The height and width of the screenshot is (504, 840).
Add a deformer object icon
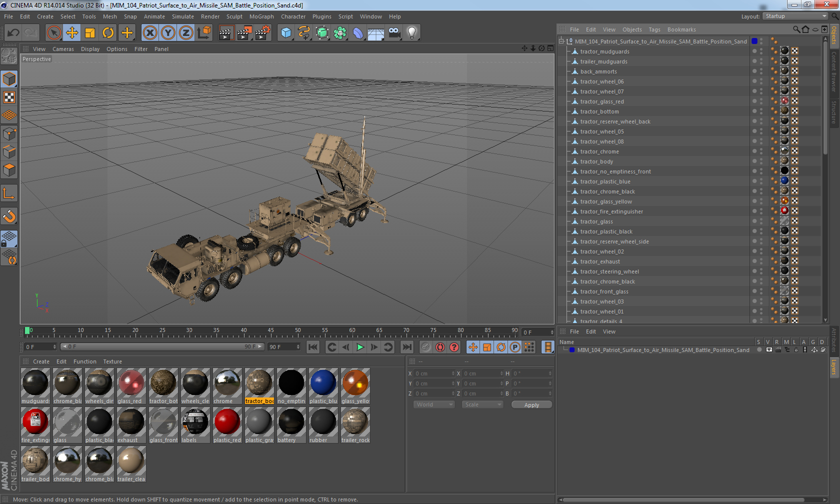(358, 33)
